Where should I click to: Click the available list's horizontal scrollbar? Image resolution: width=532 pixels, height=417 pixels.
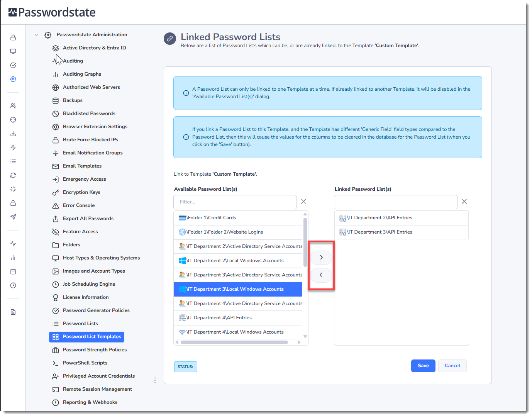click(234, 342)
